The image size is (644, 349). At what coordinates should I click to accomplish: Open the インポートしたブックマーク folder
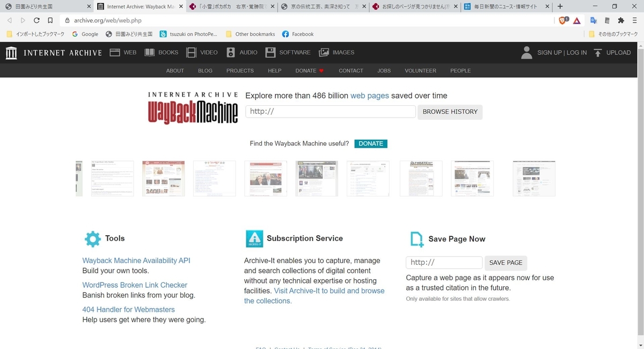click(35, 34)
